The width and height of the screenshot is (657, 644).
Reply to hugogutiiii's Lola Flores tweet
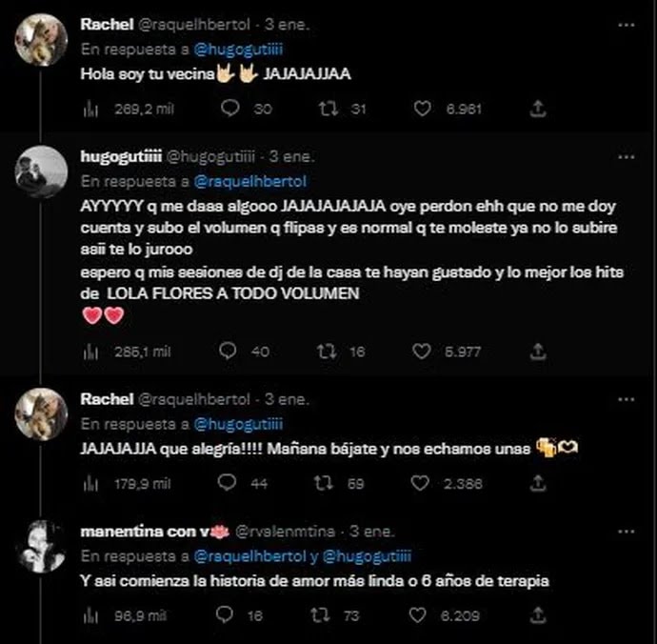[x=228, y=352]
